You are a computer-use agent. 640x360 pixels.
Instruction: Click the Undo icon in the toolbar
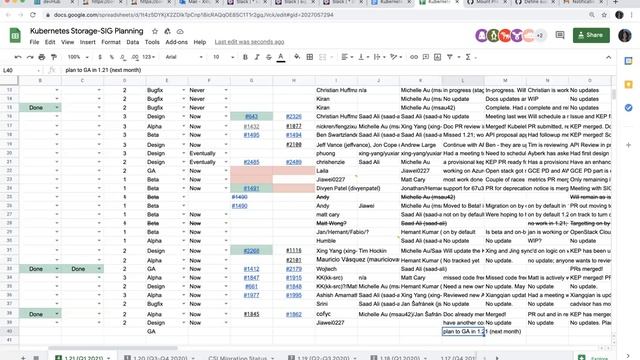pos(18,57)
